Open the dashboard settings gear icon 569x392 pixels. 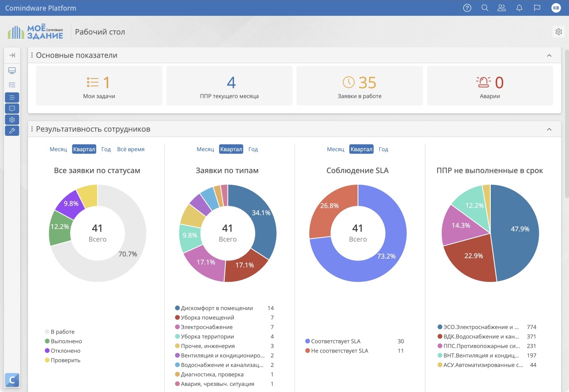(558, 32)
